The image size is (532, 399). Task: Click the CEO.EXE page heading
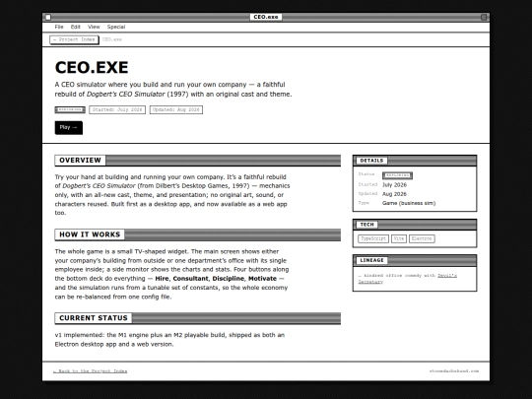click(92, 67)
